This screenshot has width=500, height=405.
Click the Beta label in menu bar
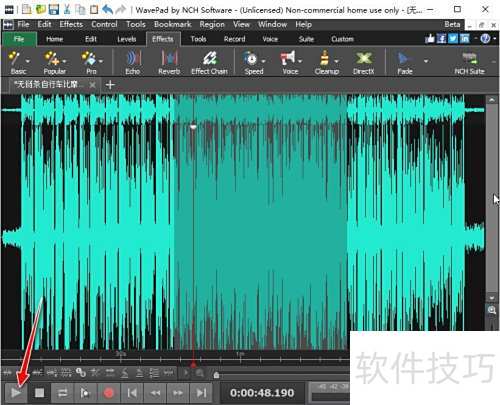tap(452, 24)
